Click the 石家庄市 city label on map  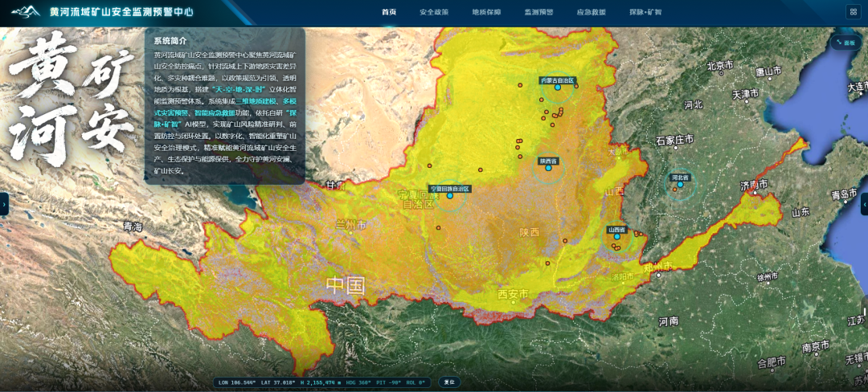tap(674, 140)
